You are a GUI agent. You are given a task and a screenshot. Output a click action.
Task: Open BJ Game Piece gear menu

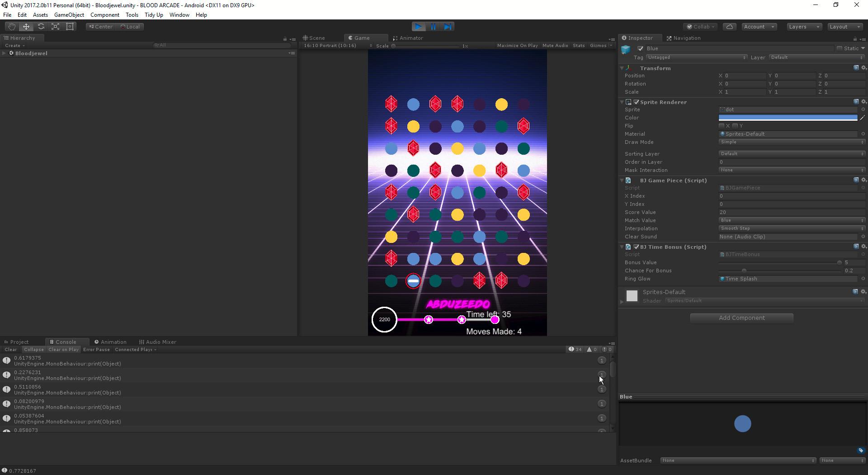click(863, 180)
